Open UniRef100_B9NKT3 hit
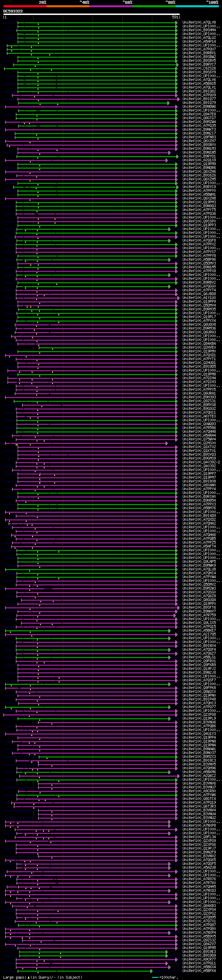The height and width of the screenshot is (980, 222). tap(199, 130)
